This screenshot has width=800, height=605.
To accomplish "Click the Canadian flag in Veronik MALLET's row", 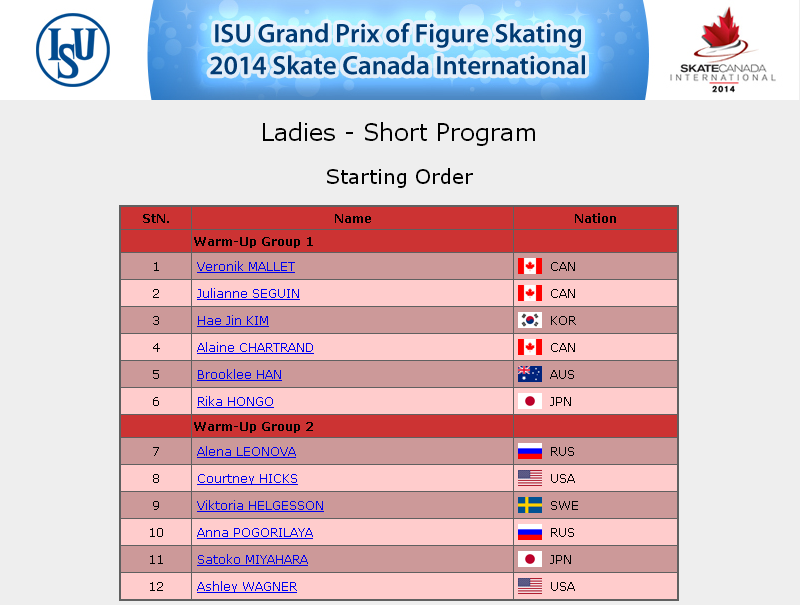I will [530, 266].
